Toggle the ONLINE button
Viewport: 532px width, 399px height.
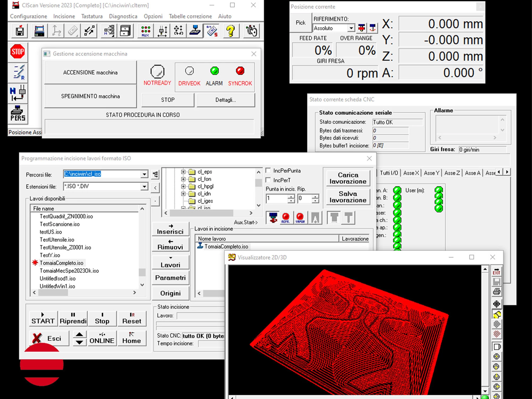102,338
